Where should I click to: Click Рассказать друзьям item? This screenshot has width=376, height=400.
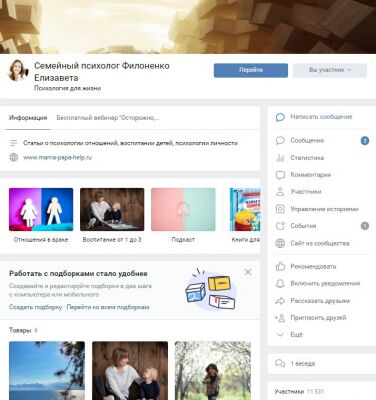pos(320,301)
